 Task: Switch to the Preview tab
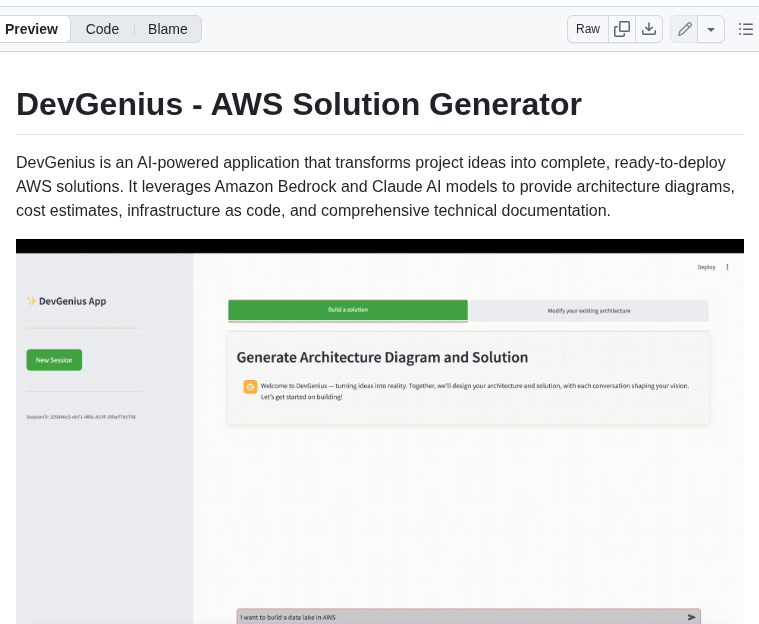pos(32,29)
